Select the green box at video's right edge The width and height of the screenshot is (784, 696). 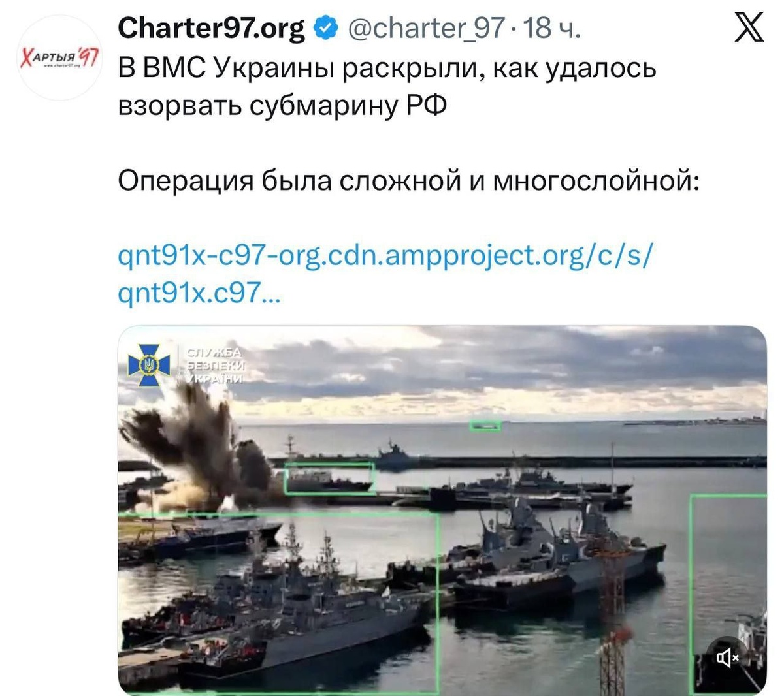728,594
